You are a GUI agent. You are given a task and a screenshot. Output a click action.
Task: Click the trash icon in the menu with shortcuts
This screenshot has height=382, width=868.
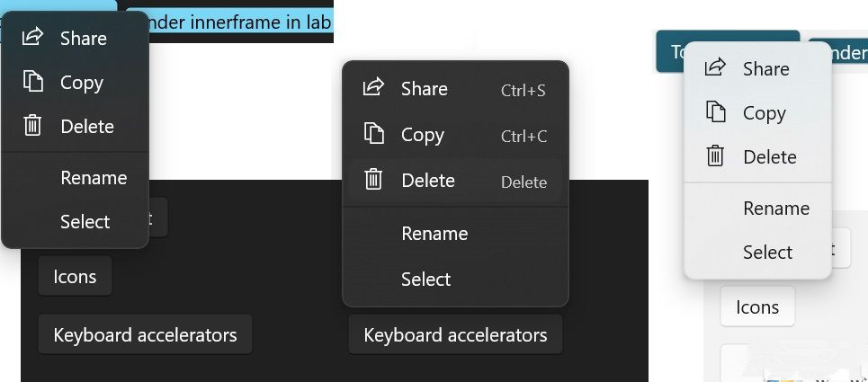click(373, 180)
